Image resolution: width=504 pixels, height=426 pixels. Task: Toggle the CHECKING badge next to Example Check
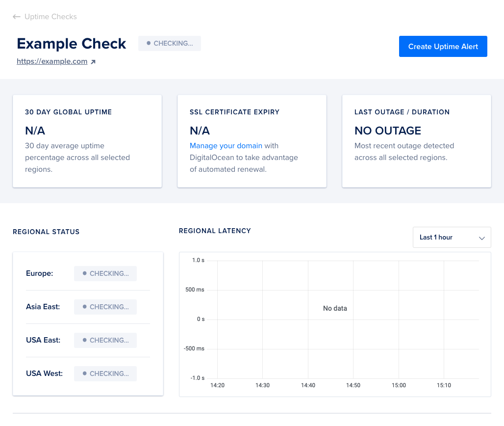click(169, 43)
